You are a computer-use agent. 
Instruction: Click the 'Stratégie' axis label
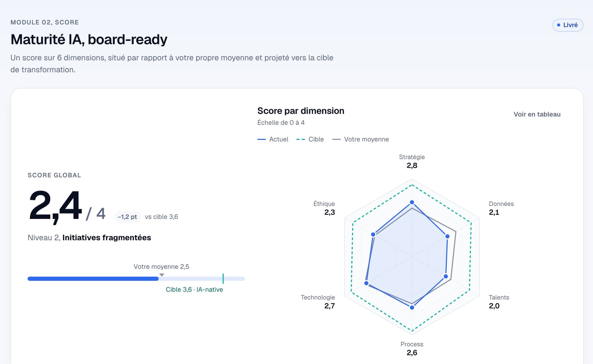(412, 157)
